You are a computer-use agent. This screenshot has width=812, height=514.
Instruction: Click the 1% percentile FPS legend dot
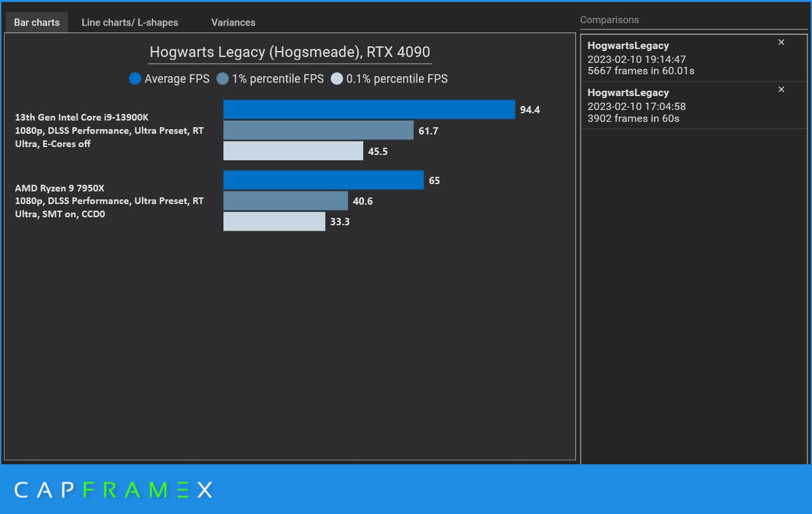pyautogui.click(x=222, y=79)
